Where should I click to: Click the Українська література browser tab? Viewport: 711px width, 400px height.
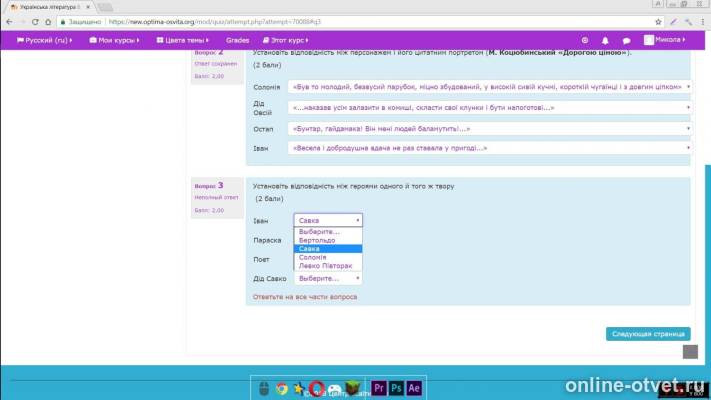tap(50, 7)
